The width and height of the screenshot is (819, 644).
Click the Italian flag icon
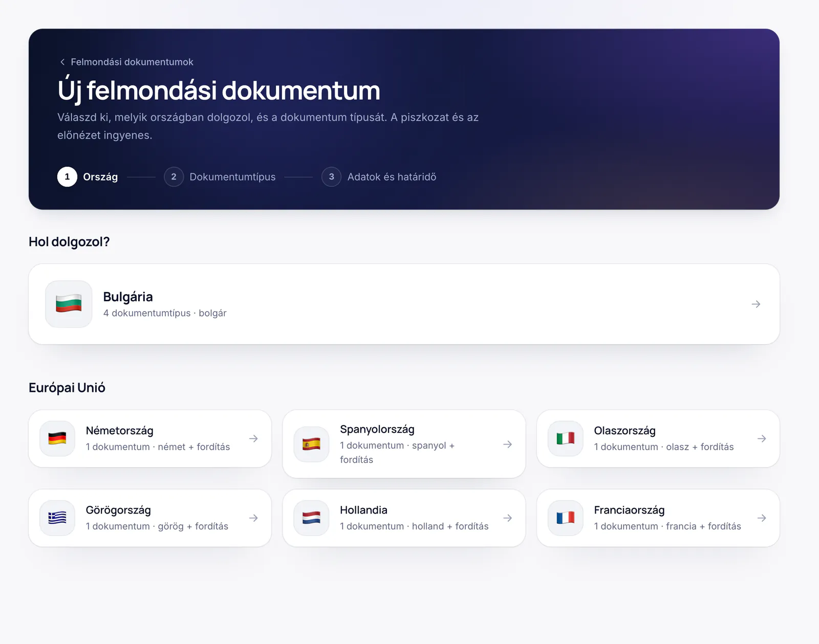pyautogui.click(x=566, y=438)
